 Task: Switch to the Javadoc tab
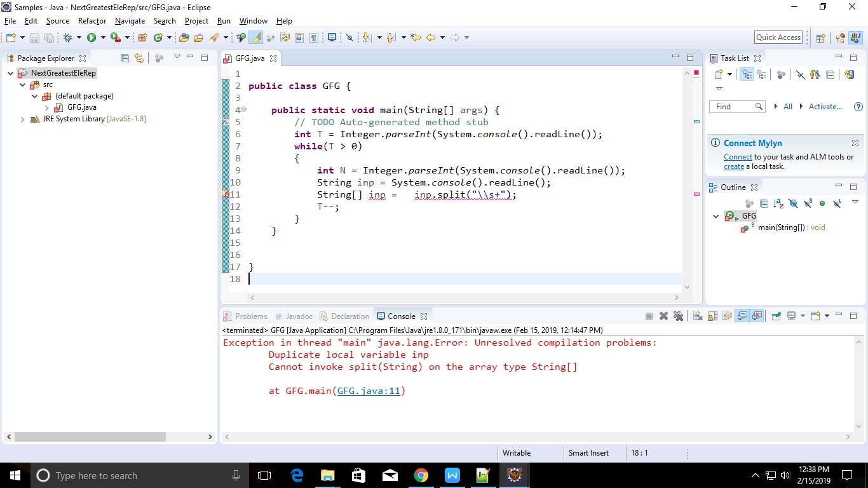(294, 316)
